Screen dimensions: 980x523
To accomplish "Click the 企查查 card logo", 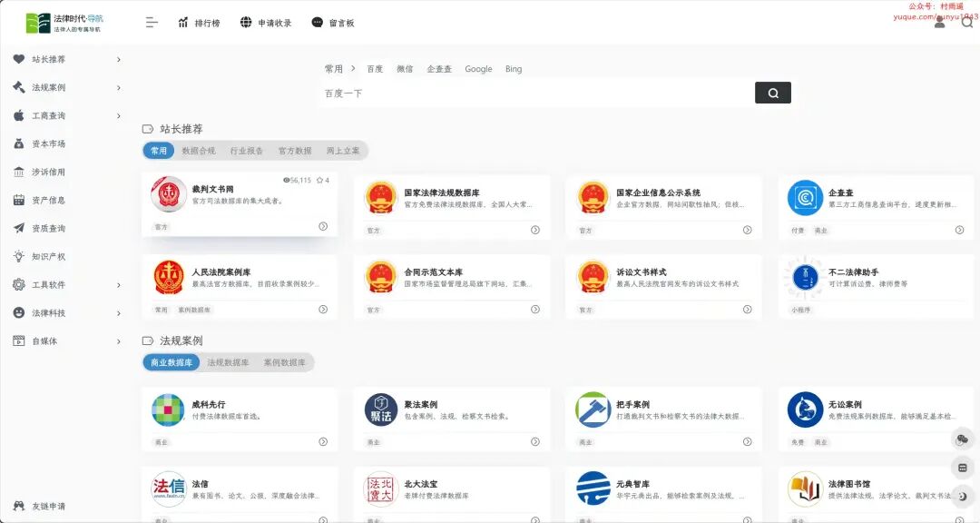I will point(805,198).
